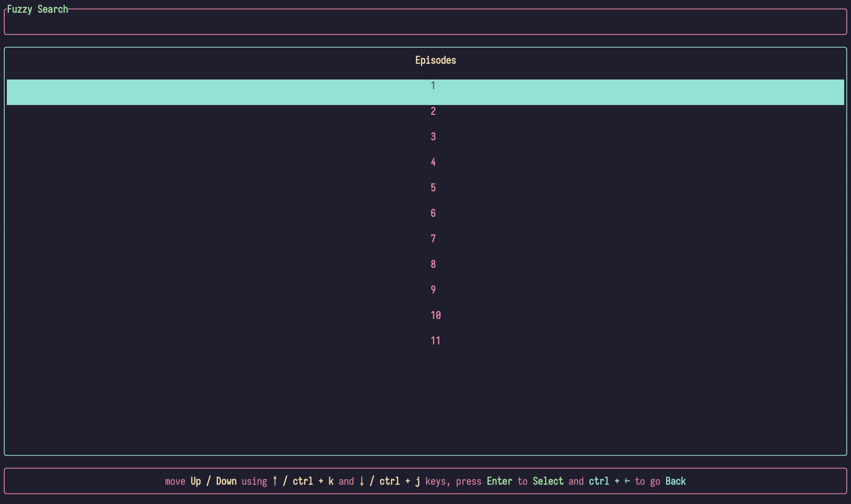Select episode 5 row
Image resolution: width=851 pixels, height=504 pixels.
pyautogui.click(x=433, y=188)
